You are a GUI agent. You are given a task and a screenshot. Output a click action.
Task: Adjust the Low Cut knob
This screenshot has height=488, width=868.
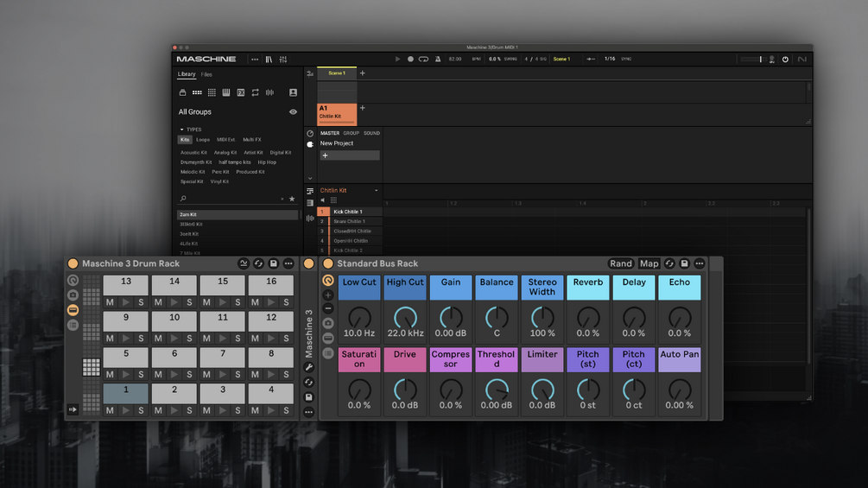pos(359,318)
